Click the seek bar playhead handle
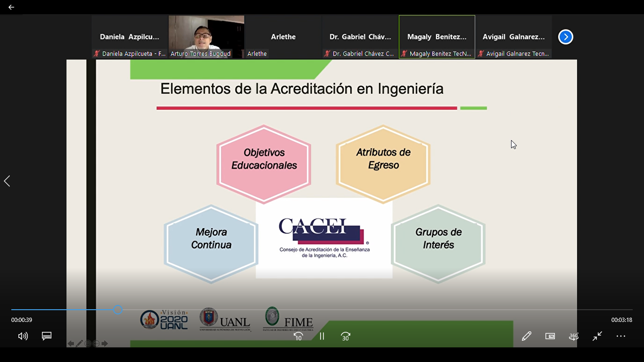 118,310
